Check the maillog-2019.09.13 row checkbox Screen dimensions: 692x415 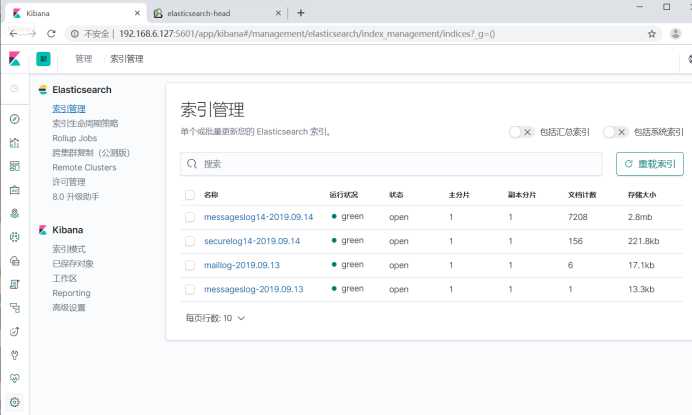190,265
